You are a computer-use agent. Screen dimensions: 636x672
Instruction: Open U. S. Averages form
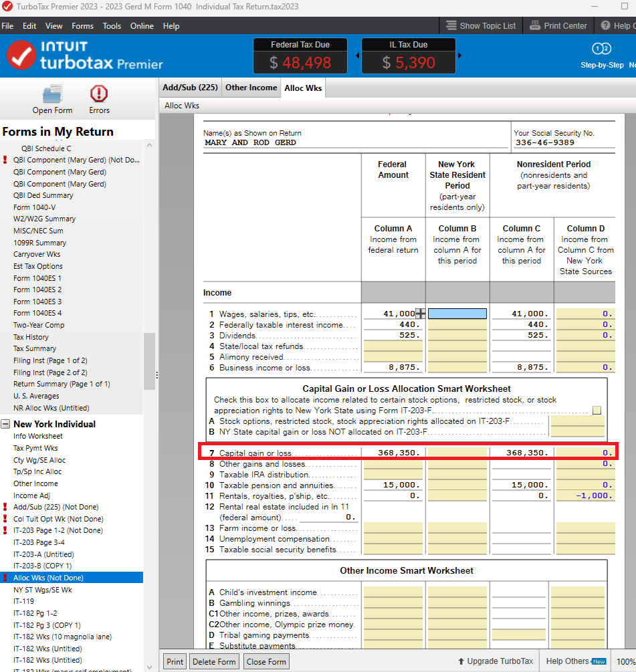(36, 397)
